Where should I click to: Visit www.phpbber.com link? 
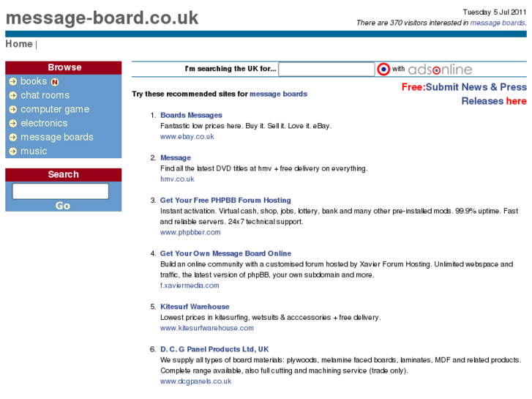190,232
